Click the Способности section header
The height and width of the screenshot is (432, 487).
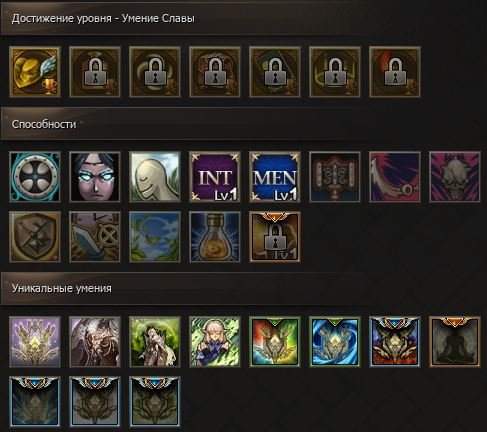point(44,124)
